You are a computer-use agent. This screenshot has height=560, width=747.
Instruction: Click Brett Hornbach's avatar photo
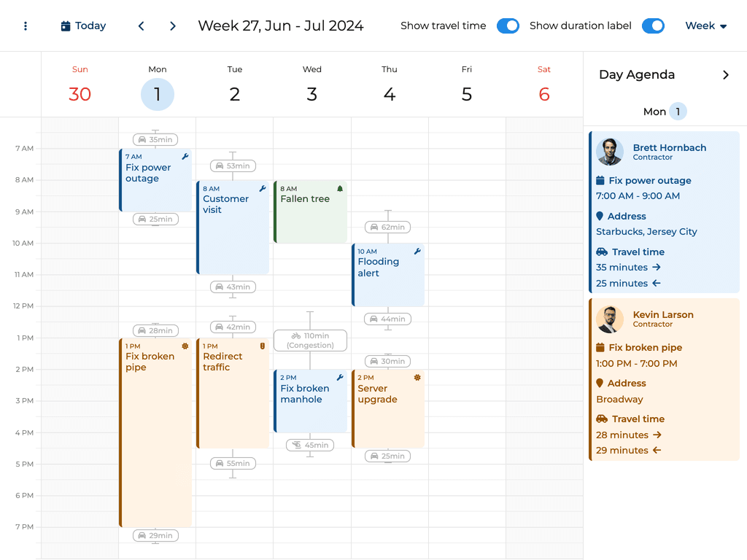pyautogui.click(x=609, y=152)
